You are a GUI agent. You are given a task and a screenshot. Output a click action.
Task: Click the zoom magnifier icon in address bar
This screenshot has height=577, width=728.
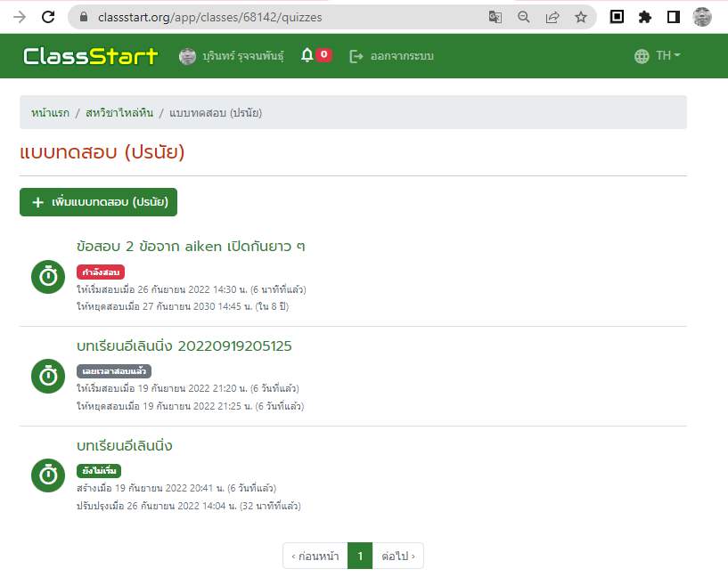(524, 16)
